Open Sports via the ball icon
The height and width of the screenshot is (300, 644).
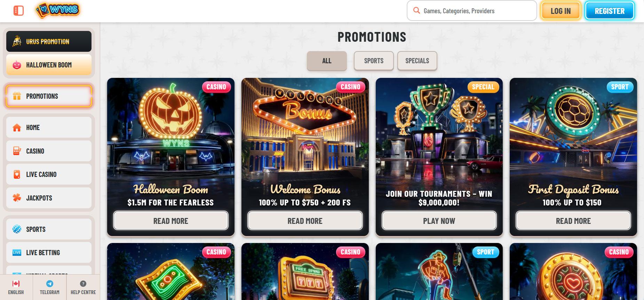click(17, 229)
